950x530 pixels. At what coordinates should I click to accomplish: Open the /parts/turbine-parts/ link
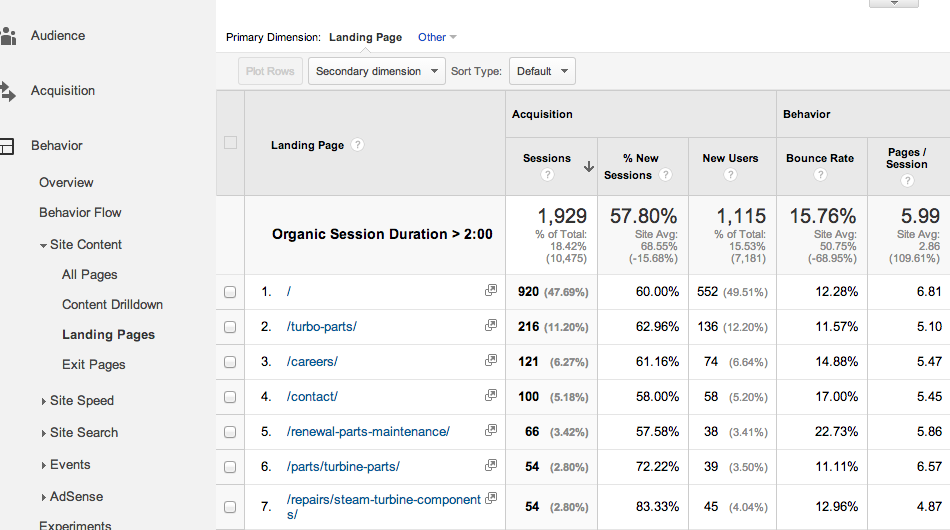click(x=344, y=467)
